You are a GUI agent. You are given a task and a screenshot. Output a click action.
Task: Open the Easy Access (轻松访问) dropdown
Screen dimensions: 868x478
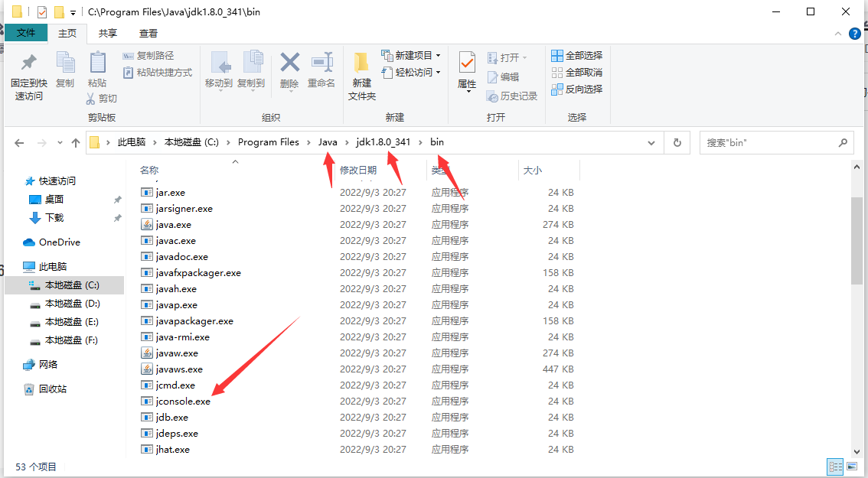tap(411, 73)
